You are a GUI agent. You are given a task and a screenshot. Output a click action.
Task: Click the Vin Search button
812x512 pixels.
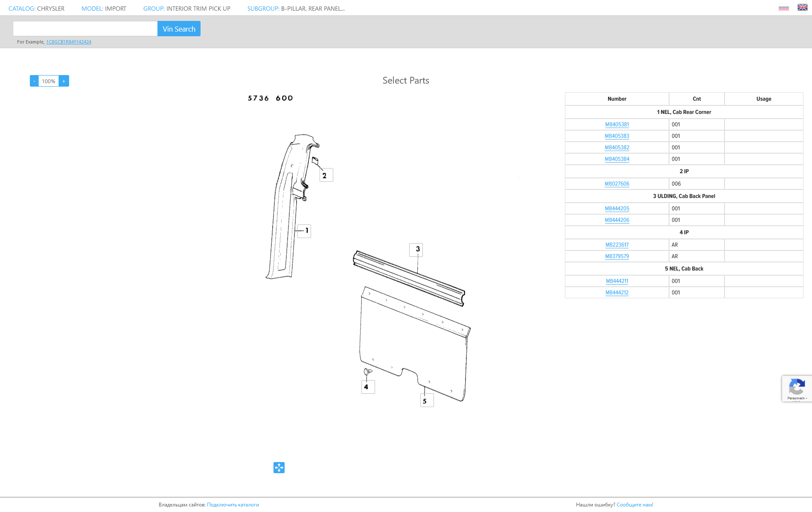[x=179, y=29]
